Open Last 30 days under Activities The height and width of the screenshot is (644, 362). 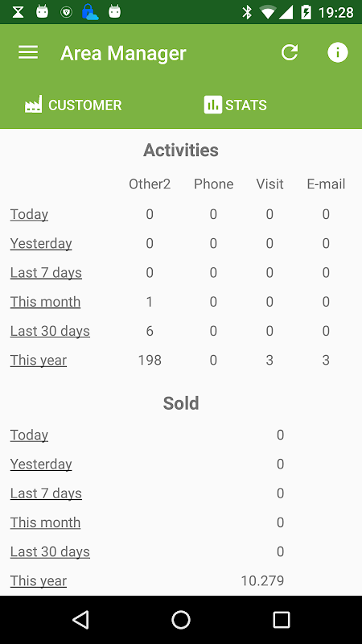pos(50,331)
